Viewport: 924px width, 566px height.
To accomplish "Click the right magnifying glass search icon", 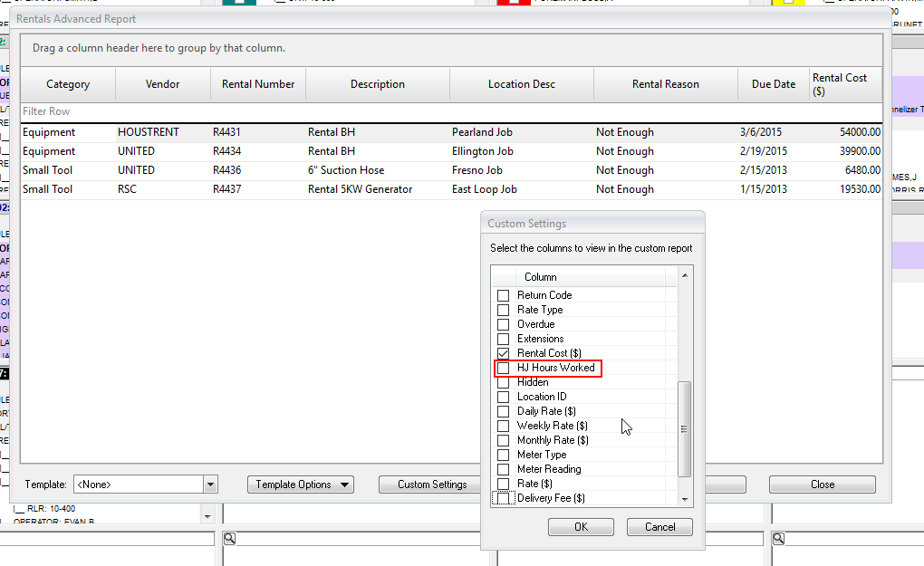I will (778, 538).
